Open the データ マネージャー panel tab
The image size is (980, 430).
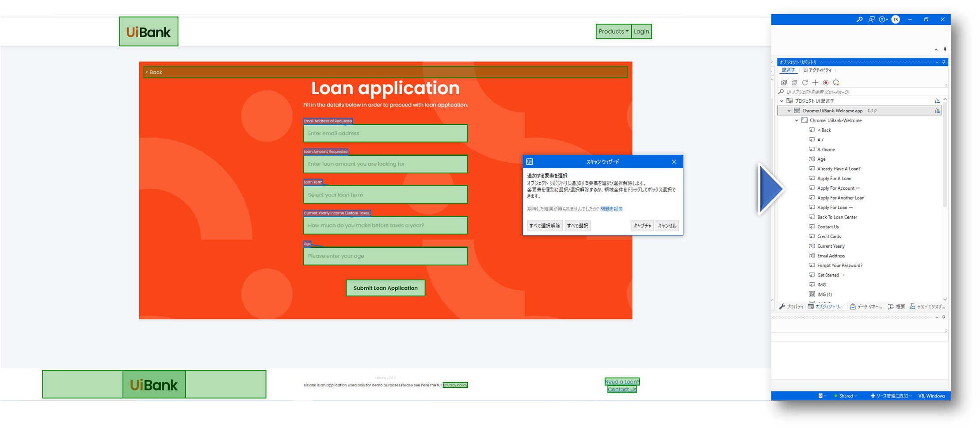point(866,307)
